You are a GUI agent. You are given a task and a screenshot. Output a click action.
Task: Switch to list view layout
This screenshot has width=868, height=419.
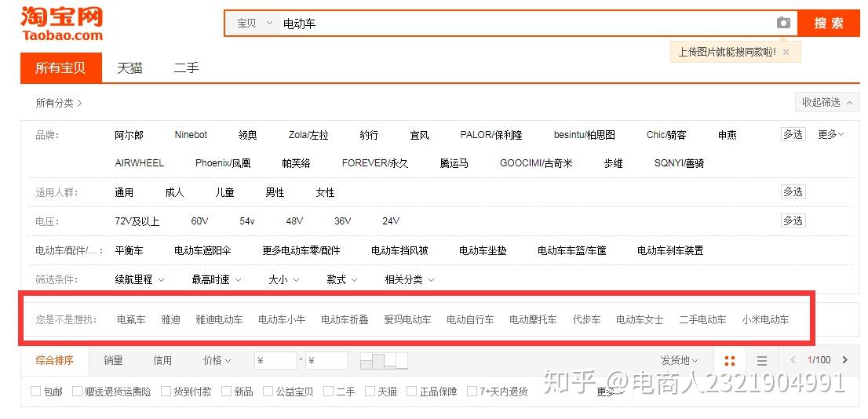pos(762,360)
